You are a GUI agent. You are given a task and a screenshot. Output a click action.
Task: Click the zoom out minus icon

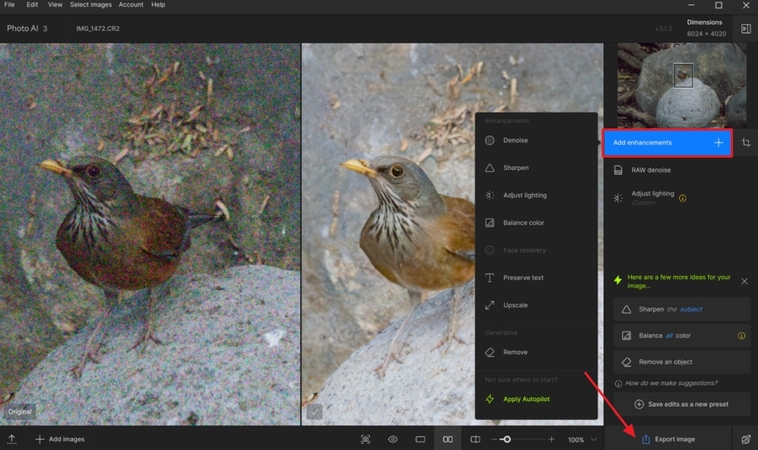(494, 439)
